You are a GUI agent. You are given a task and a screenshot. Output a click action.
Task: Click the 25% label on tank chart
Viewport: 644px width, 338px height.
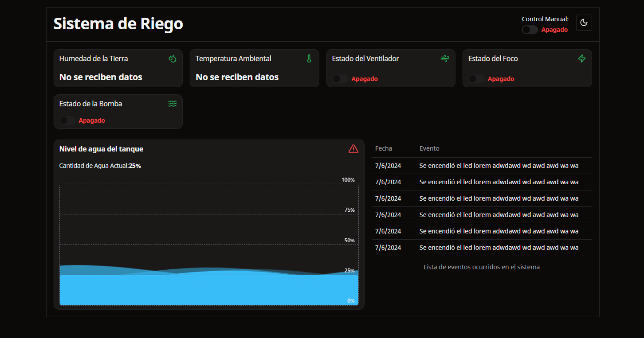click(349, 271)
